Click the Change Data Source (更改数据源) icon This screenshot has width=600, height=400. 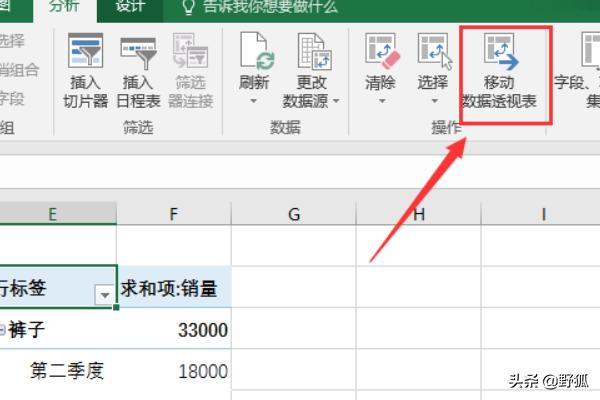(315, 51)
